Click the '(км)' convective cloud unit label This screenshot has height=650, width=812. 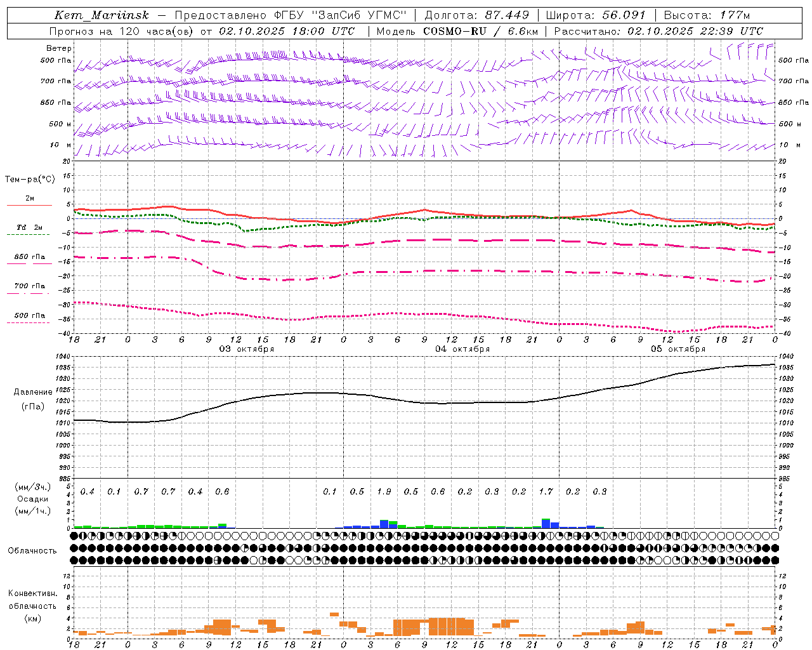[33, 619]
